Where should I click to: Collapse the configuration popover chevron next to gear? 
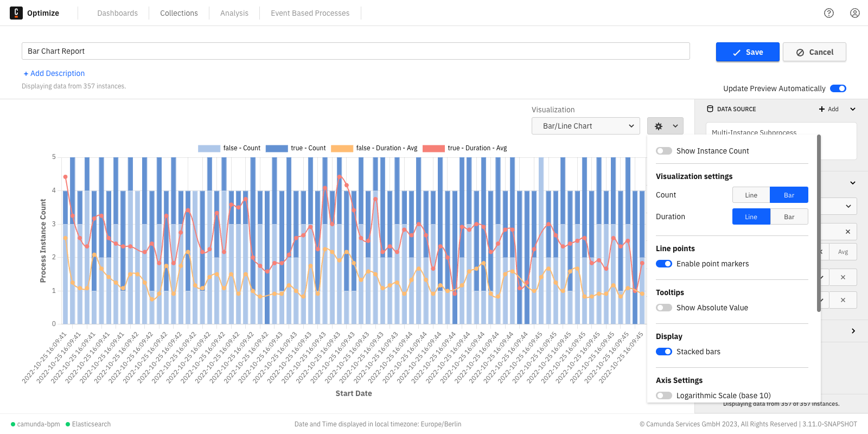pos(675,126)
